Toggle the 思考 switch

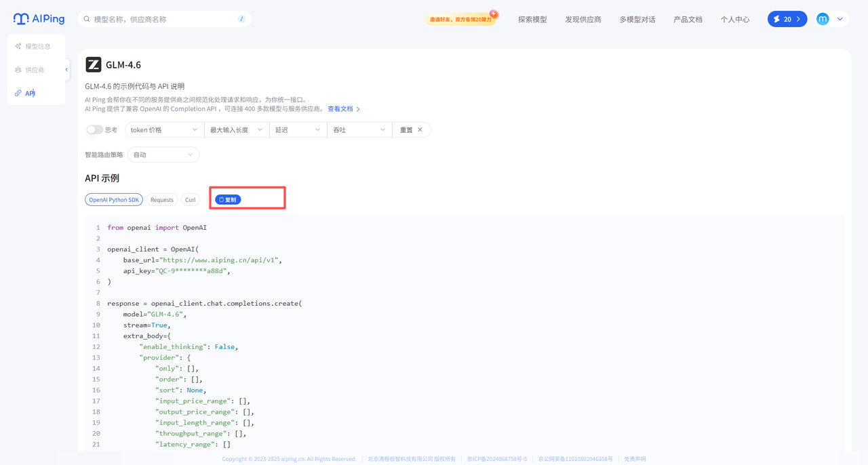94,129
